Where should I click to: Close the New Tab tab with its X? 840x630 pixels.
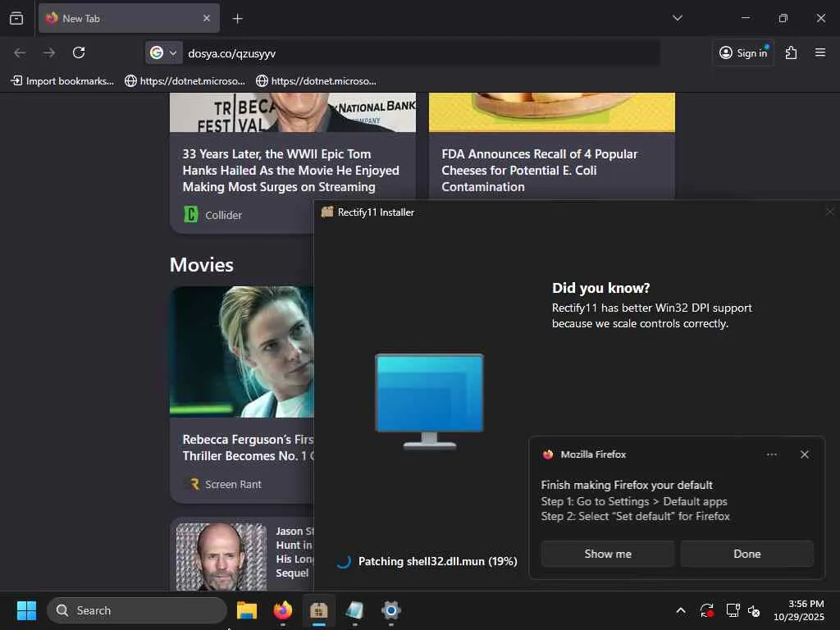(x=207, y=18)
